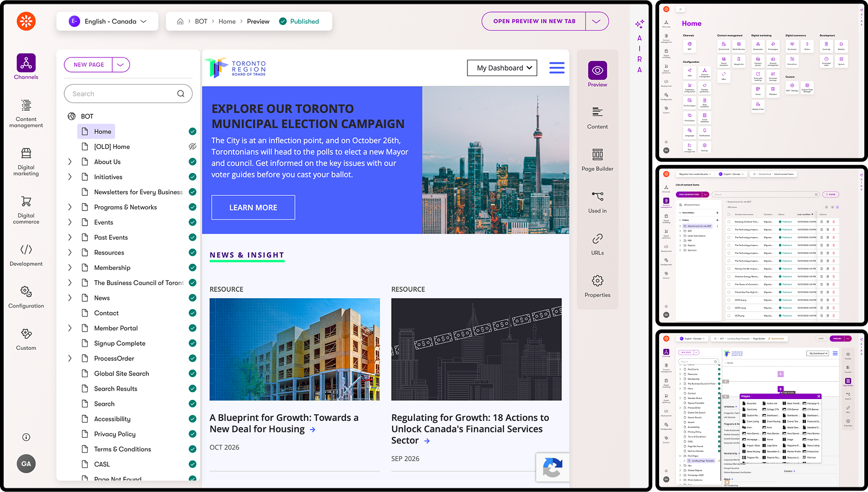This screenshot has height=492, width=868.
Task: Click Learn More button on banner
Action: [x=253, y=207]
